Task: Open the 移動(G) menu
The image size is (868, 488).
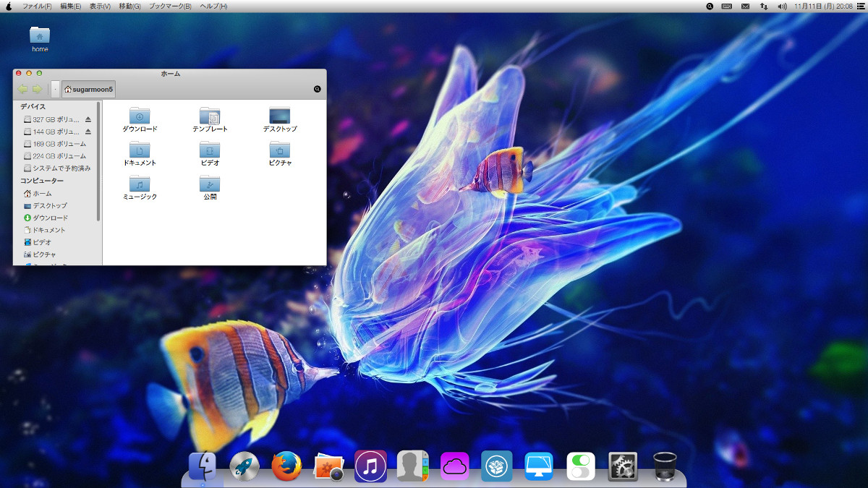Action: (129, 7)
